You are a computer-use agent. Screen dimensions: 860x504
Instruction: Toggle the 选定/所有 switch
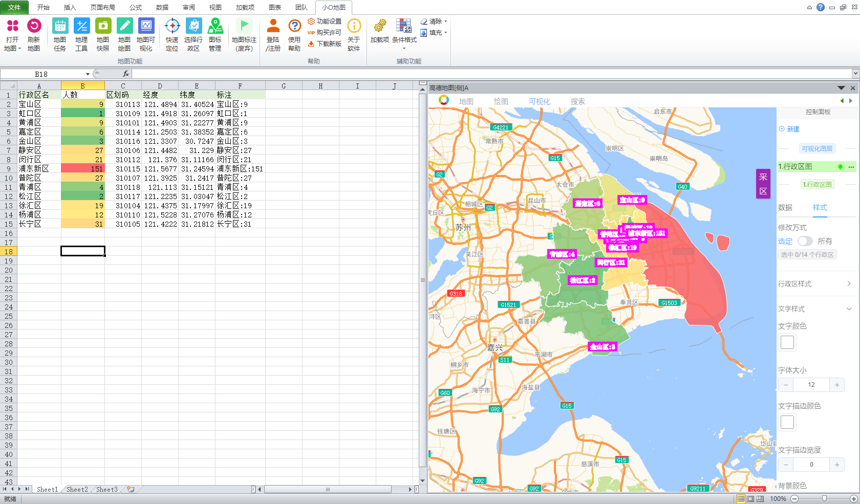tap(805, 241)
